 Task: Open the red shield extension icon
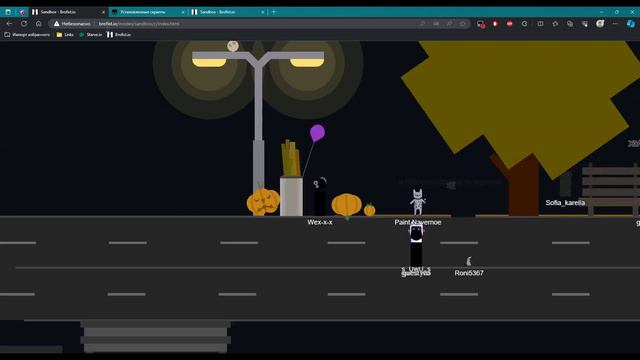tap(495, 24)
